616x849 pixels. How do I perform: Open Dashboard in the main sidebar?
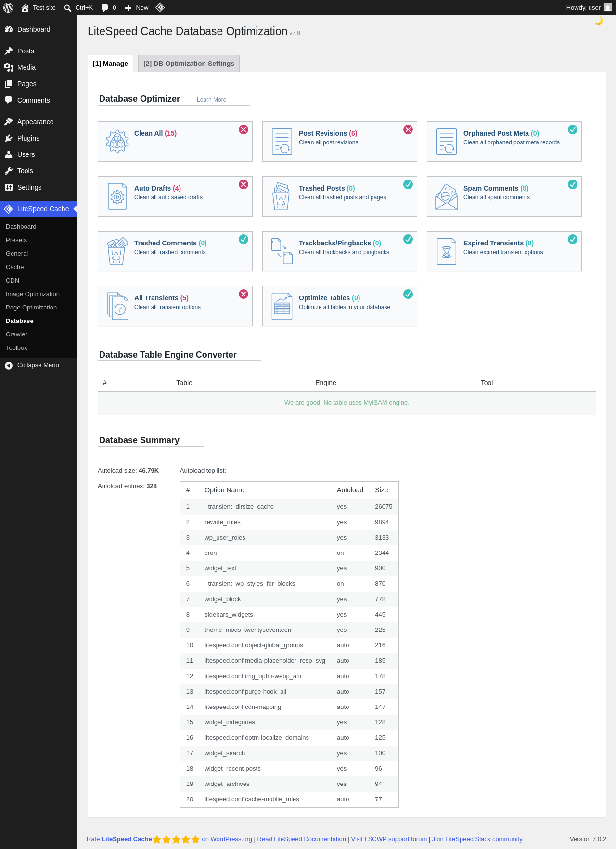tap(38, 29)
